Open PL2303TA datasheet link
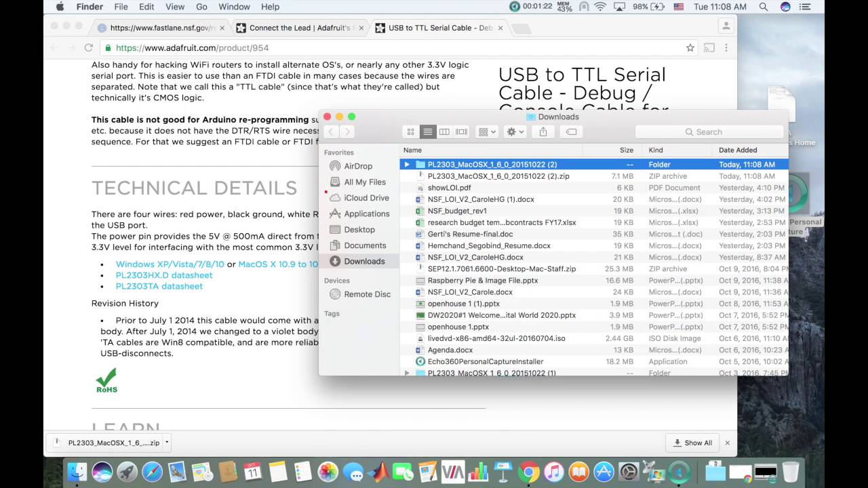868x488 pixels. point(159,286)
